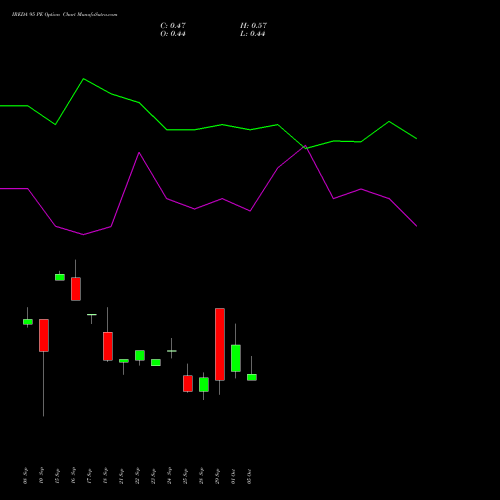This screenshot has width=500, height=500.
Task: Select the 15 Sep green candle
Action: coord(60,277)
